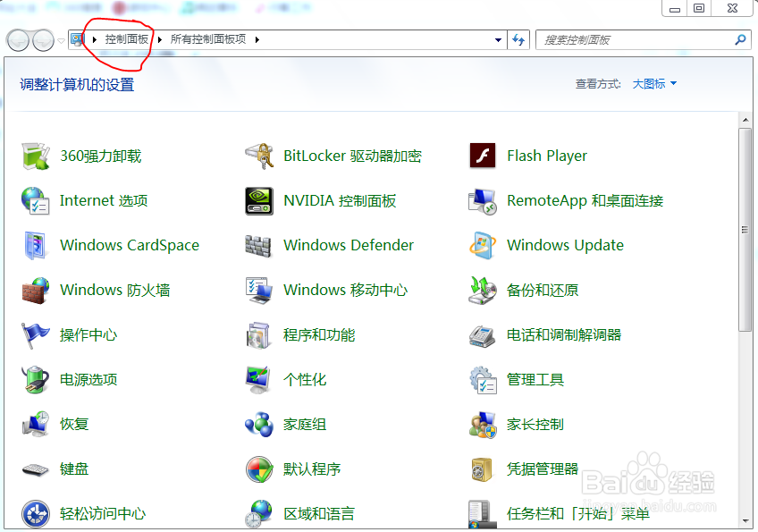Click the Back navigation button
Viewport: 758px width, 532px height.
(18, 40)
